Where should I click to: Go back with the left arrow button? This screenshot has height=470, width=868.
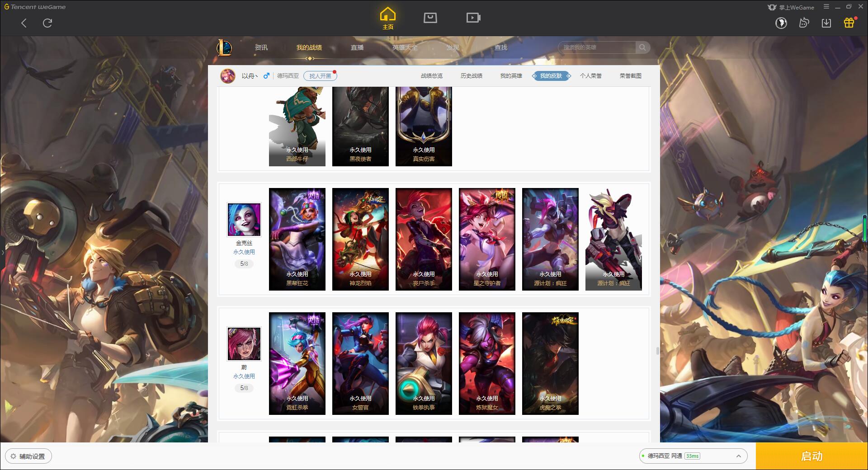coord(24,23)
